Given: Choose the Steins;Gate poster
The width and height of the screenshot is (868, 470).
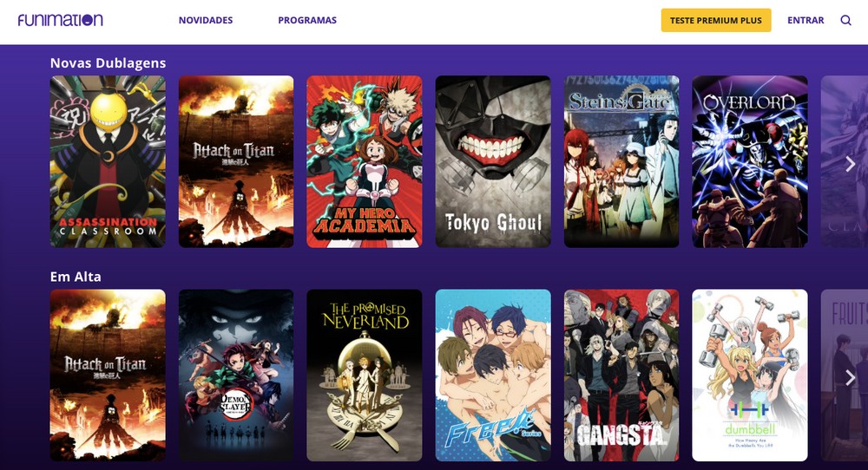Looking at the screenshot, I should pyautogui.click(x=621, y=161).
